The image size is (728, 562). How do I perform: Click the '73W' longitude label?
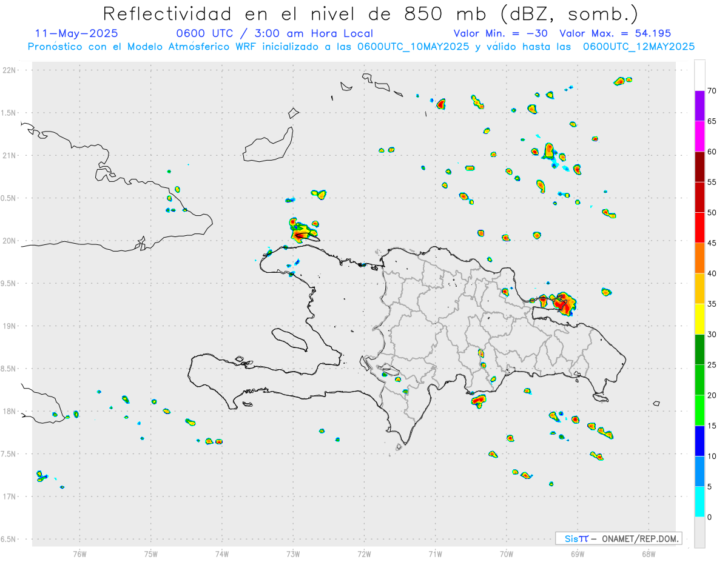[x=293, y=553]
